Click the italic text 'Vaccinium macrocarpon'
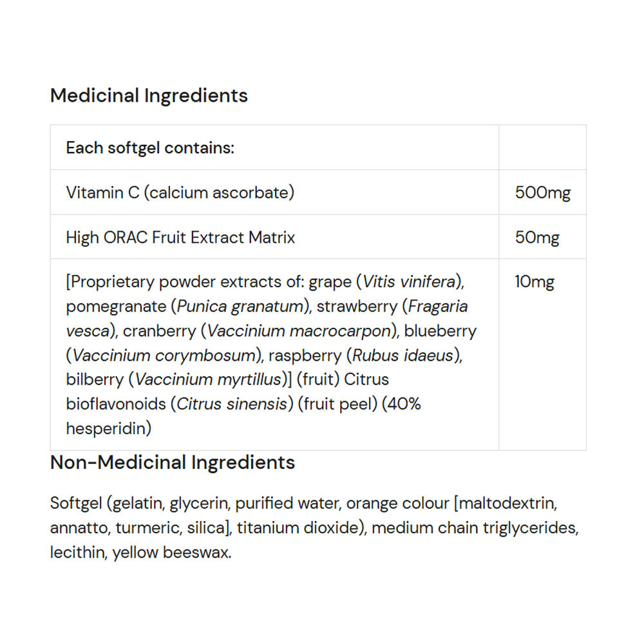This screenshot has height=644, width=644. tap(299, 331)
